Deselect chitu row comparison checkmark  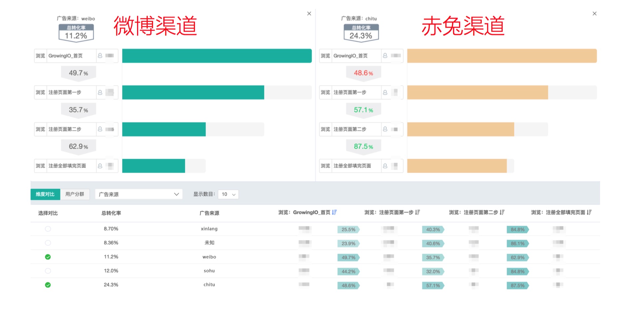48,285
